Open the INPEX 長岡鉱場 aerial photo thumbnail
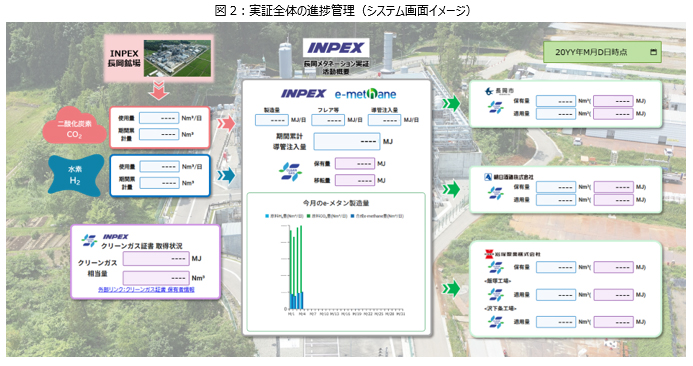The image size is (693, 366). [177, 58]
